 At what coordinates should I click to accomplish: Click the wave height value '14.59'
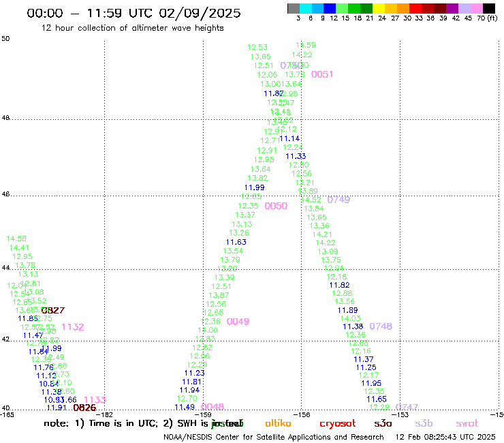click(306, 46)
